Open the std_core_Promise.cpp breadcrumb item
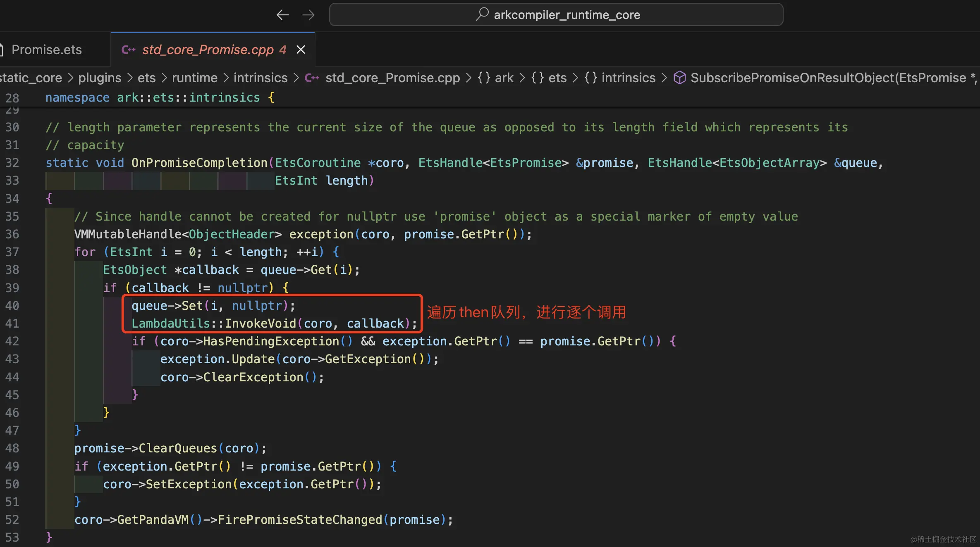Screen dimensions: 980x547 (x=392, y=78)
